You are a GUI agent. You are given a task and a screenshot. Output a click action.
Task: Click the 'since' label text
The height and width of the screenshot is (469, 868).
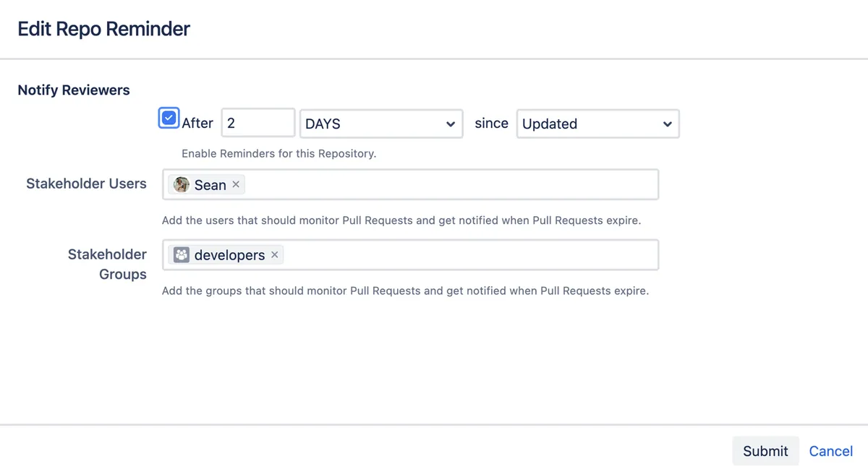(x=491, y=123)
